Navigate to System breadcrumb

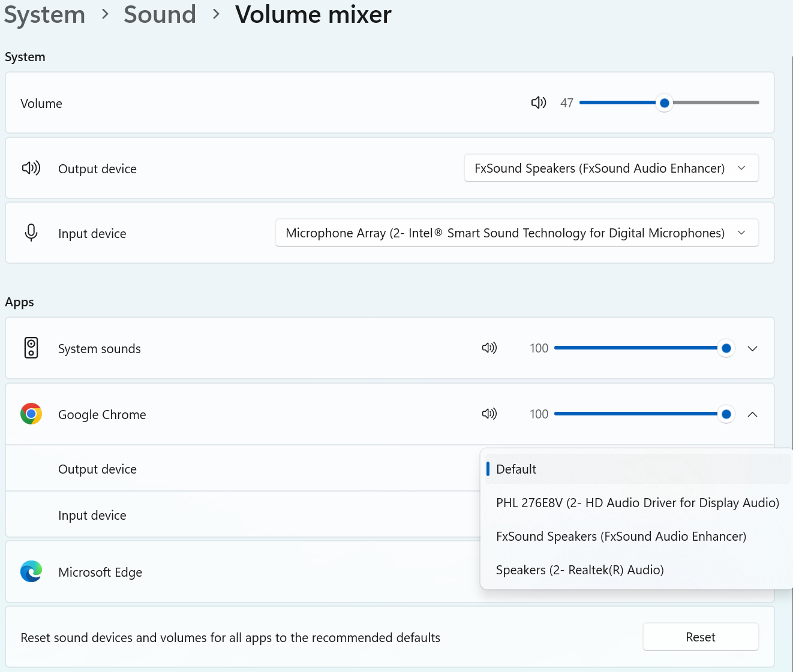pos(44,14)
